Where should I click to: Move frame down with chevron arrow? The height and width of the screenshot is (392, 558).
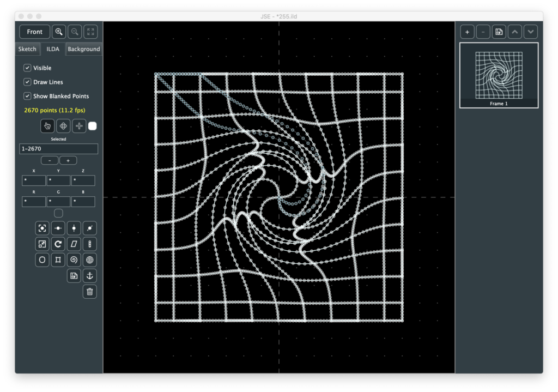531,32
